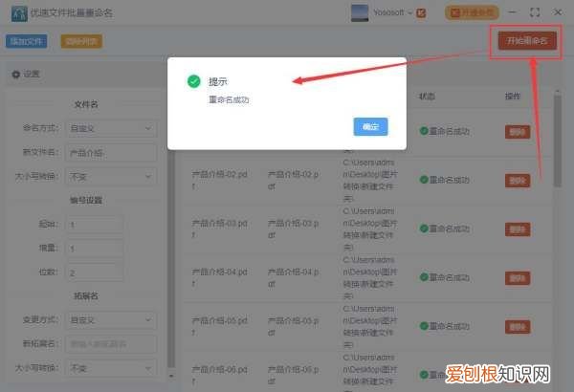
Task: Click the small orange badge icon beside Yososoft
Action: [x=421, y=13]
